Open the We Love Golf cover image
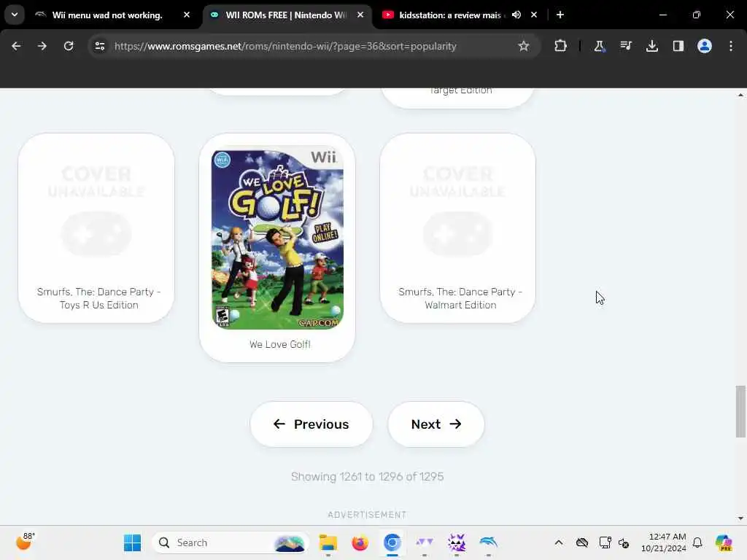This screenshot has height=560, width=747. click(x=277, y=237)
